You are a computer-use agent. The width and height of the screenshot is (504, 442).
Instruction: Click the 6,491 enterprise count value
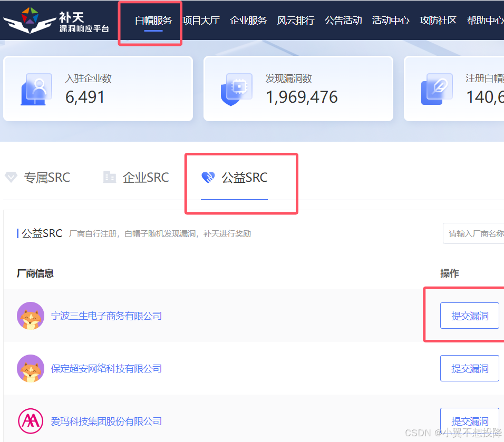pyautogui.click(x=85, y=97)
